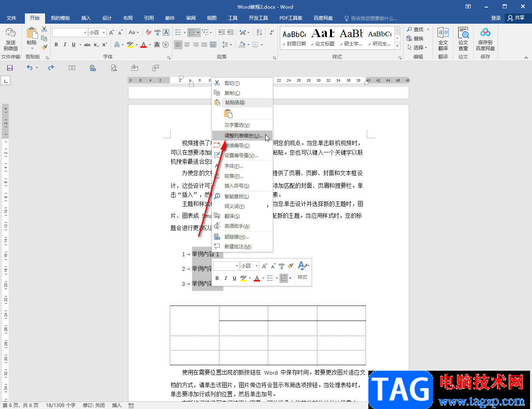The height and width of the screenshot is (409, 532).
Task: Apply the yellow text highlight color in the ribbon
Action: pos(130,45)
